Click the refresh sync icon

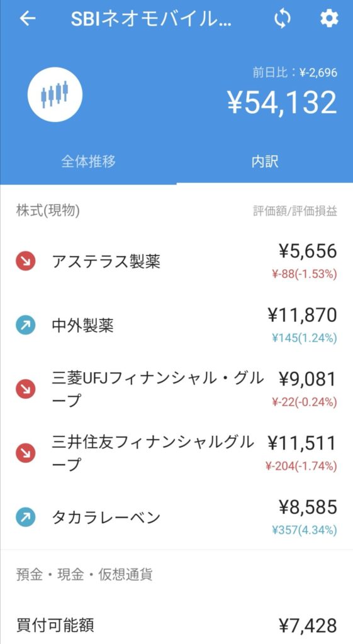283,18
